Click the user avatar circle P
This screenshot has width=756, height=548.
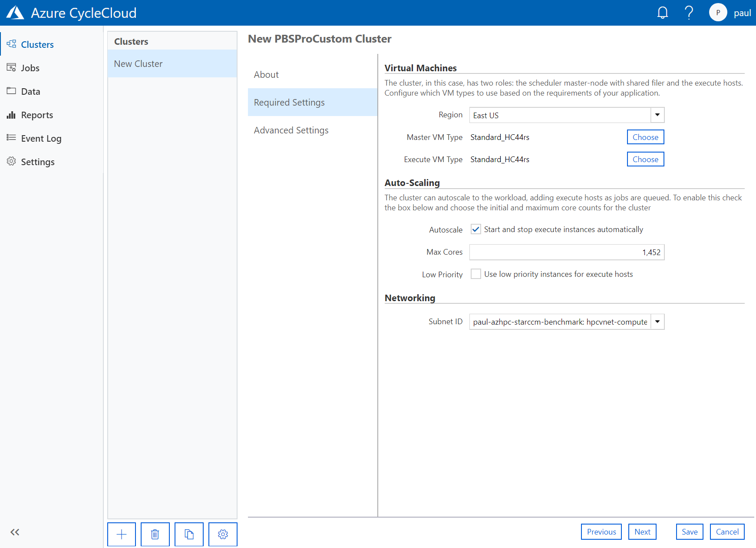point(718,13)
